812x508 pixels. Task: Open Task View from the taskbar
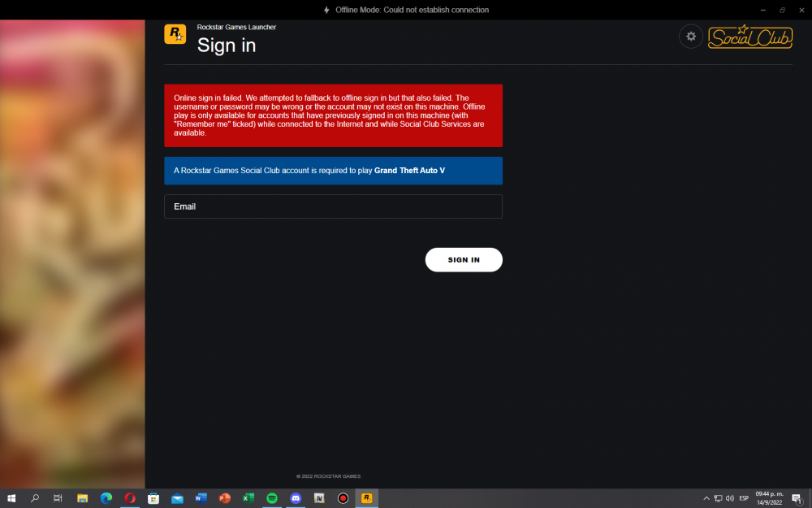58,498
